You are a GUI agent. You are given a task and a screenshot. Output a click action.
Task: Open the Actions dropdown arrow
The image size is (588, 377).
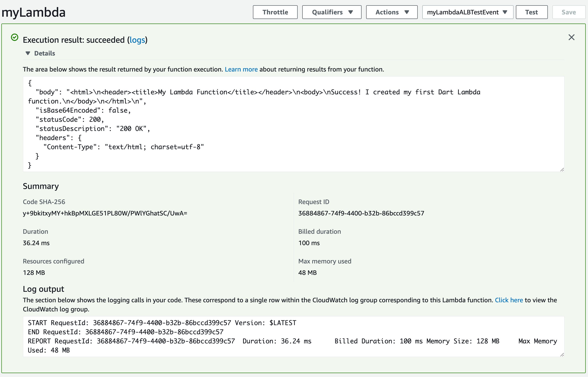point(407,12)
